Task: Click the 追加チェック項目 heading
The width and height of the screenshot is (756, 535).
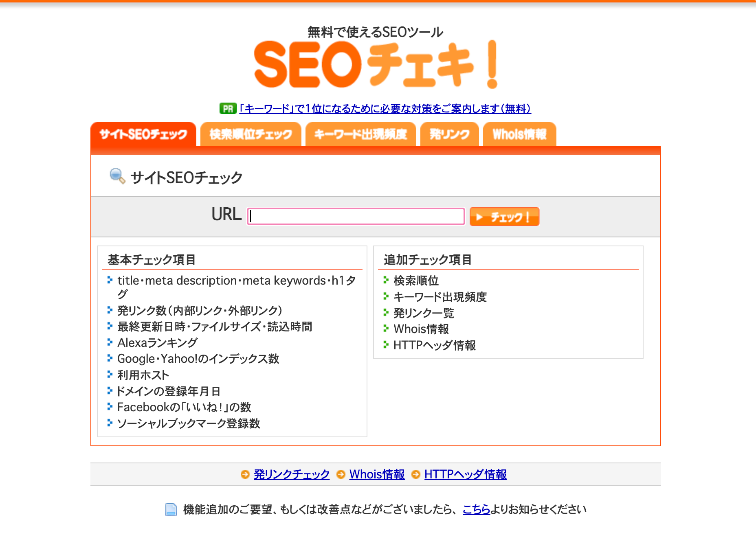Action: point(428,259)
